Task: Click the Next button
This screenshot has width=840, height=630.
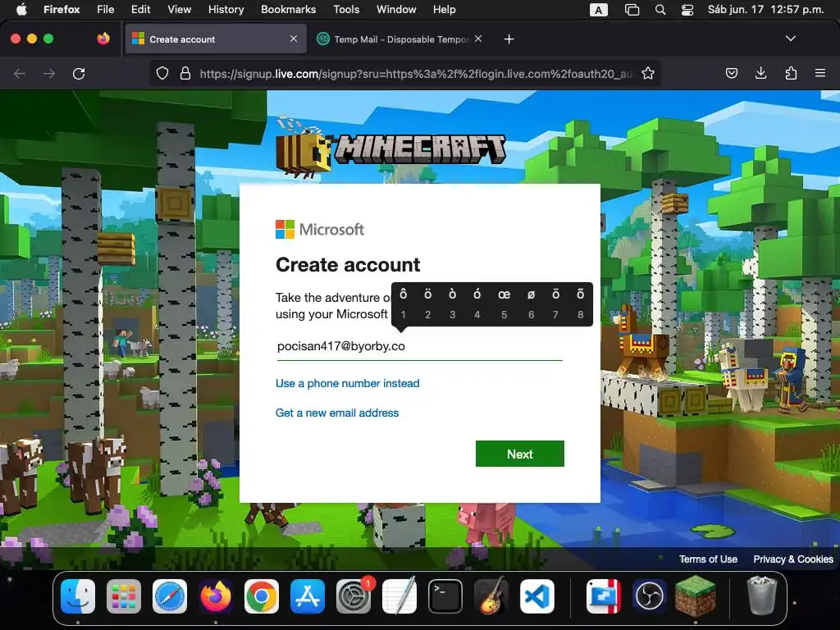Action: [x=519, y=454]
